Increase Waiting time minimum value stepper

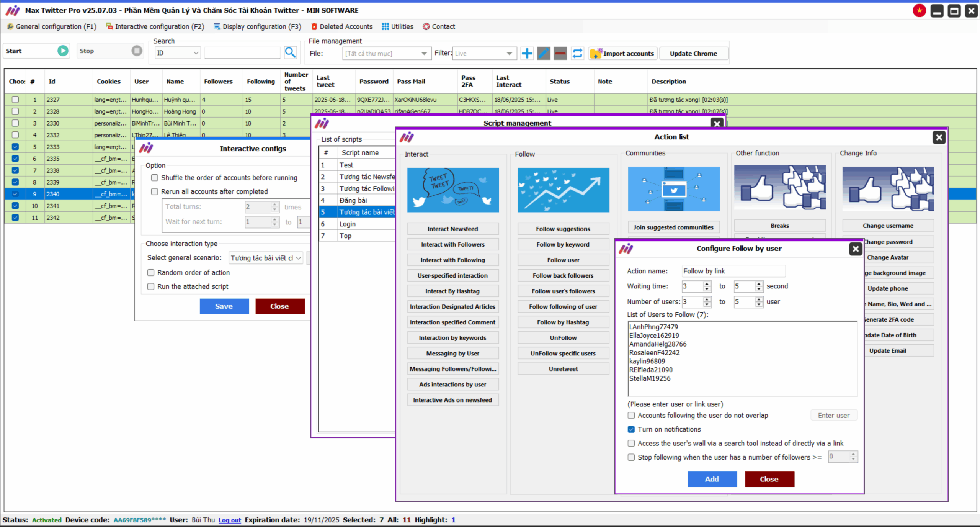pos(707,284)
